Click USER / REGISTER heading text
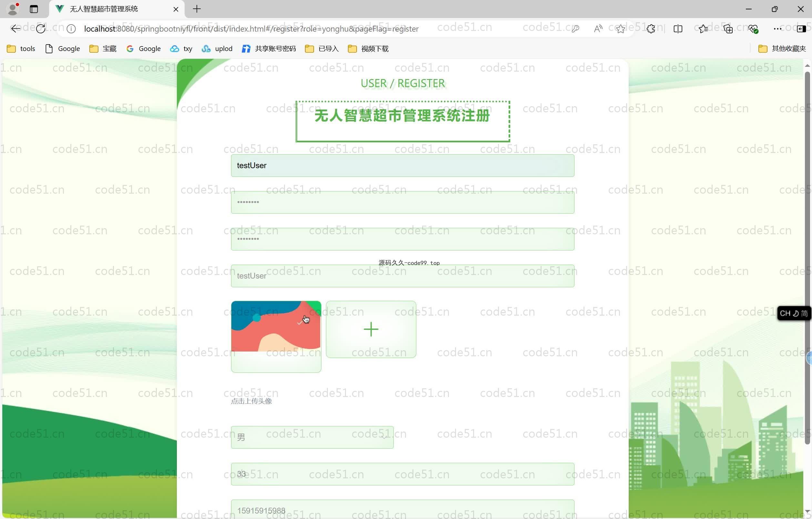Viewport: 812px width, 519px height. coord(403,83)
